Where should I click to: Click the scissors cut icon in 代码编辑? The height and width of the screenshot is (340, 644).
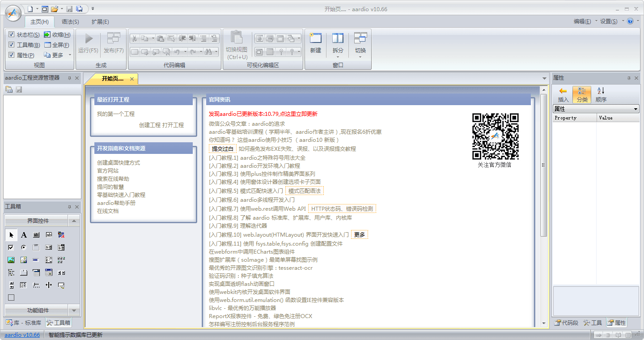pos(134,38)
